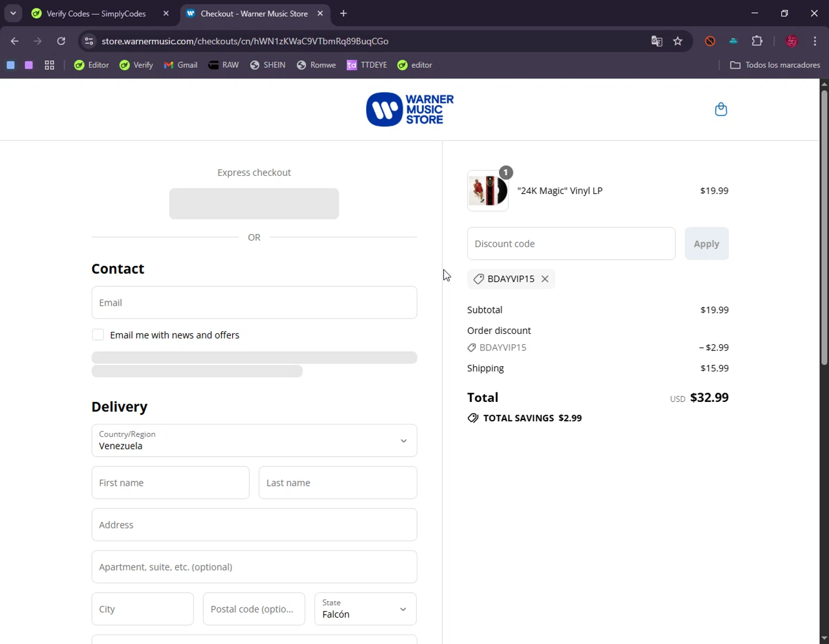Open the RAW bookmark
This screenshot has height=644, width=829.
point(224,65)
